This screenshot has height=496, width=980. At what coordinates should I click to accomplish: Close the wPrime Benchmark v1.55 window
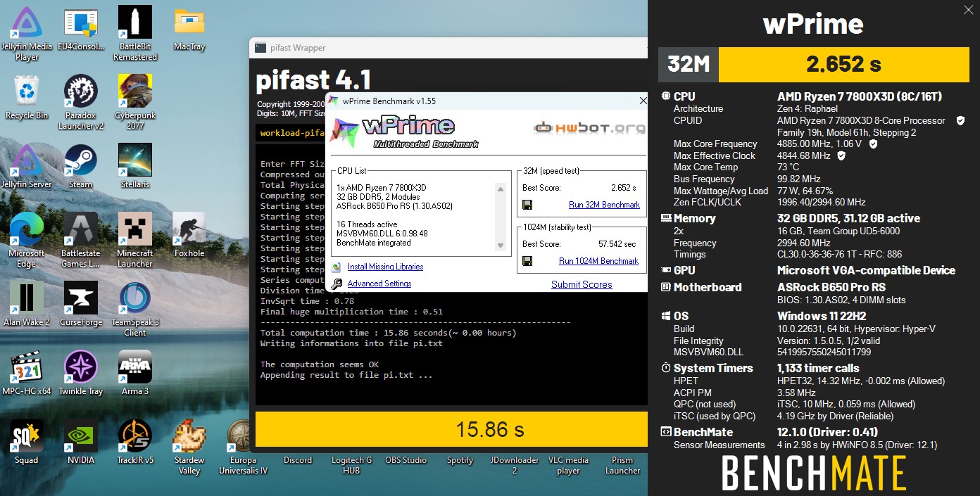642,101
